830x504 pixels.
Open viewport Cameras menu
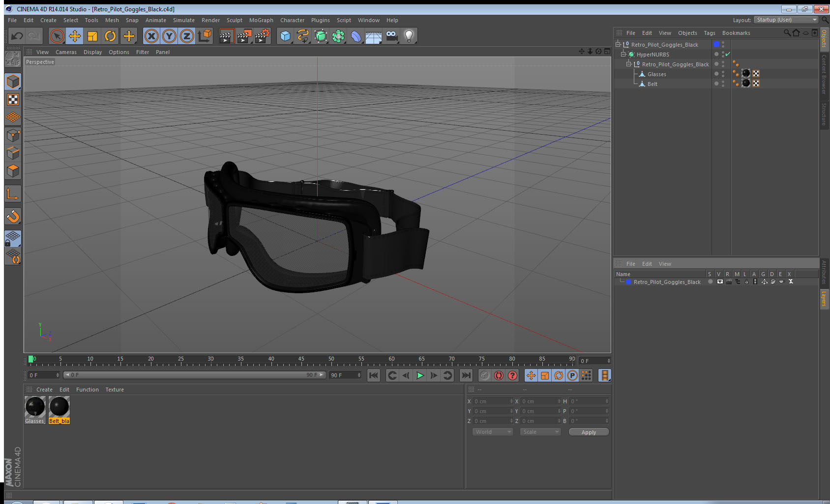click(x=66, y=52)
